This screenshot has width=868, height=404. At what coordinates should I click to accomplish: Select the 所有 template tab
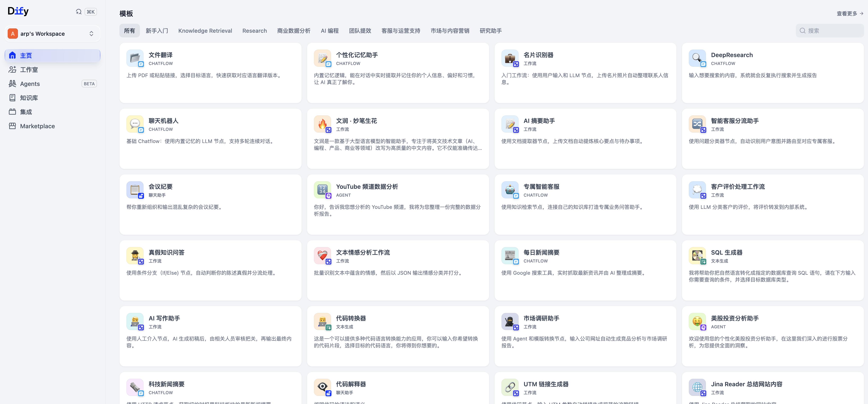tap(129, 31)
